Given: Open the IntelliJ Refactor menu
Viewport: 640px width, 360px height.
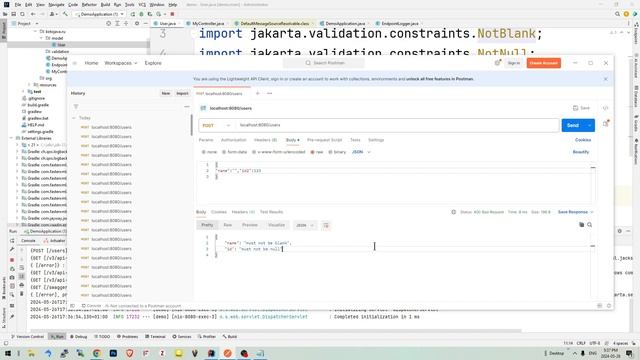Looking at the screenshot, I should pos(89,4).
